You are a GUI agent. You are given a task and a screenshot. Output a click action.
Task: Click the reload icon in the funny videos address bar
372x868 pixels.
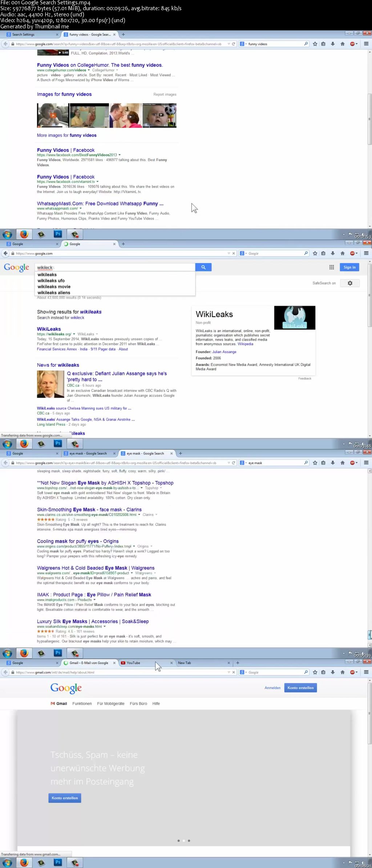[234, 44]
